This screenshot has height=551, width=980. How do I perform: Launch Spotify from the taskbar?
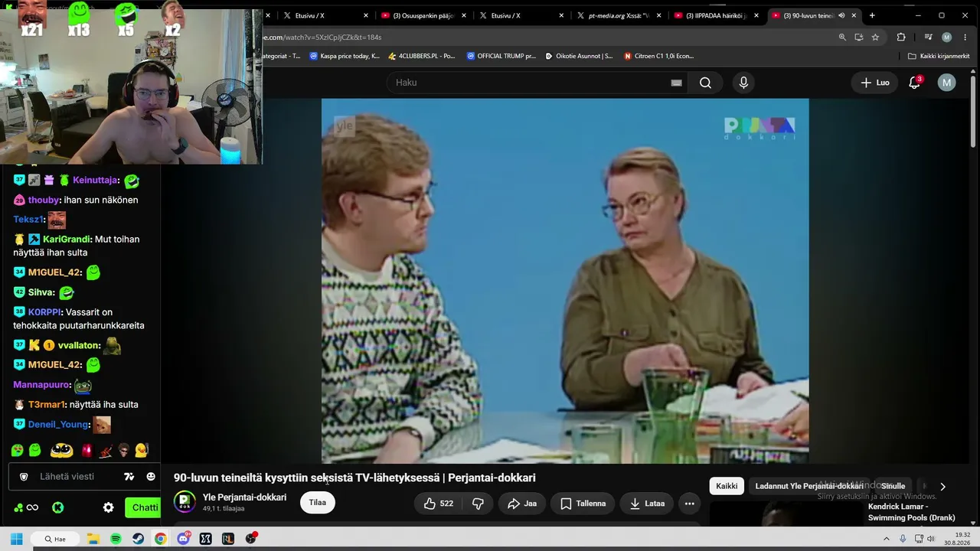[116, 539]
